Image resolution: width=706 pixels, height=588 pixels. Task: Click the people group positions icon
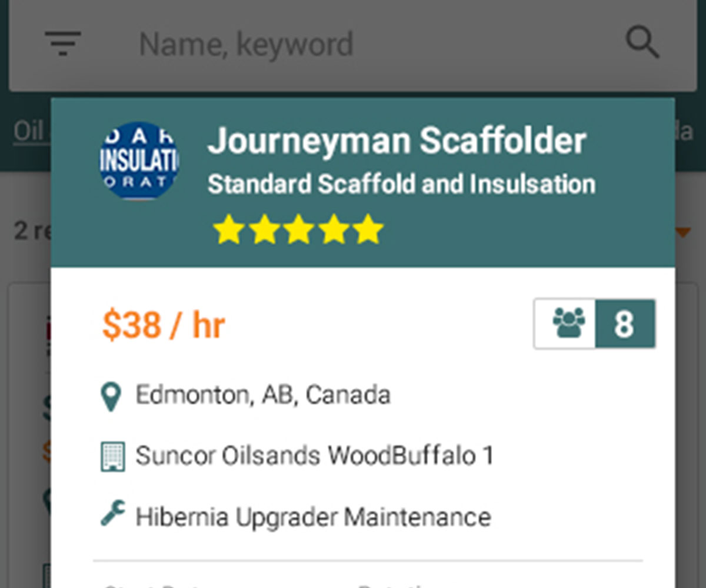pos(568,324)
